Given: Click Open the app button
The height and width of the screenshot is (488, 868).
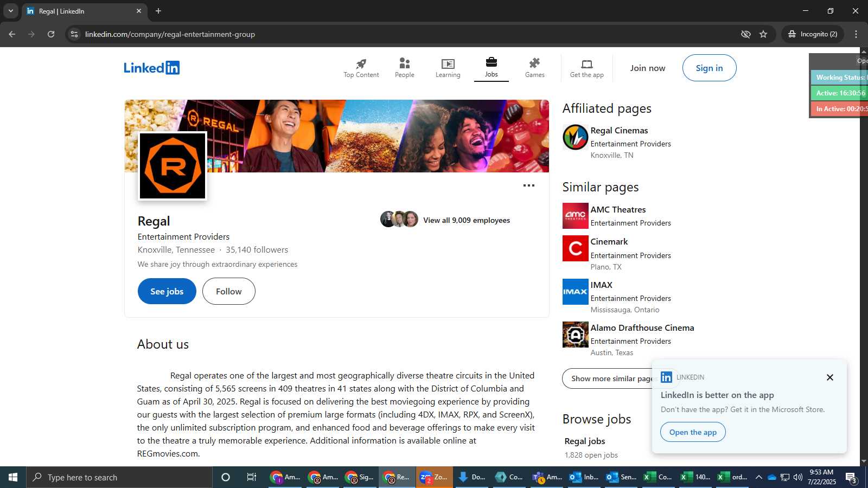Looking at the screenshot, I should tap(693, 432).
